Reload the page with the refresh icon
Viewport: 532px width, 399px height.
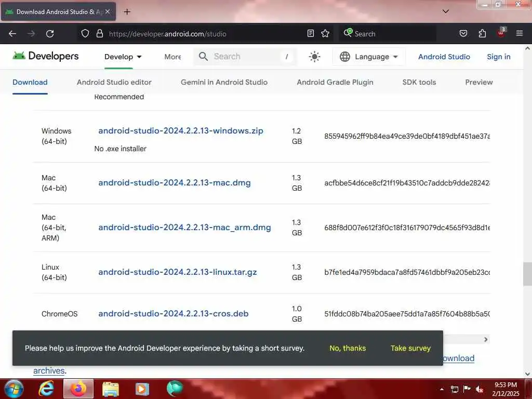50,34
